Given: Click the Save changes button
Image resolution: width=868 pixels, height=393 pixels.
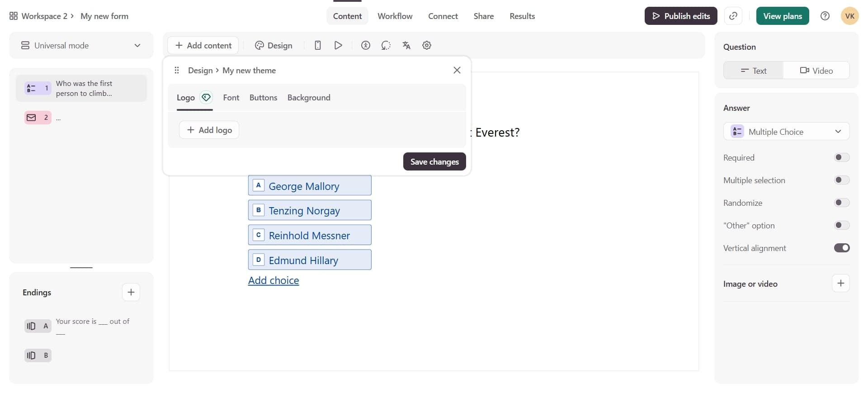Looking at the screenshot, I should pyautogui.click(x=434, y=162).
